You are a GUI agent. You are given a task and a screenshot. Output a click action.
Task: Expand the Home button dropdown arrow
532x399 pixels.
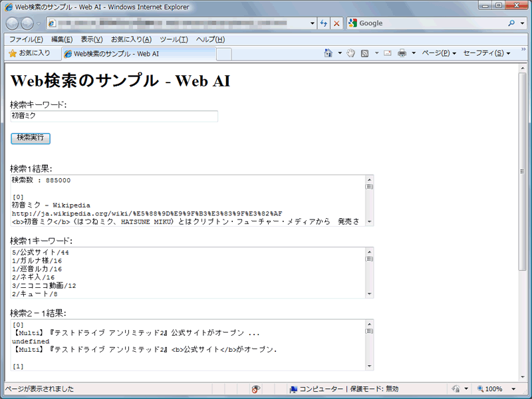point(340,53)
